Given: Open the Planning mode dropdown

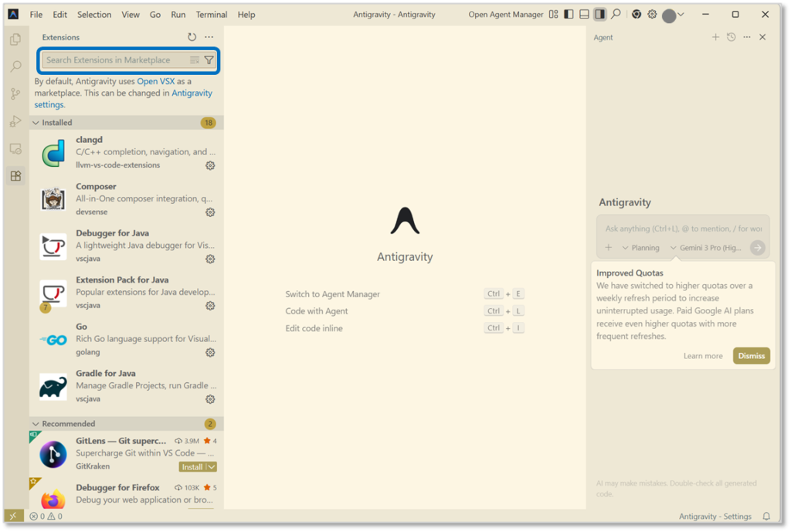Looking at the screenshot, I should [x=640, y=248].
